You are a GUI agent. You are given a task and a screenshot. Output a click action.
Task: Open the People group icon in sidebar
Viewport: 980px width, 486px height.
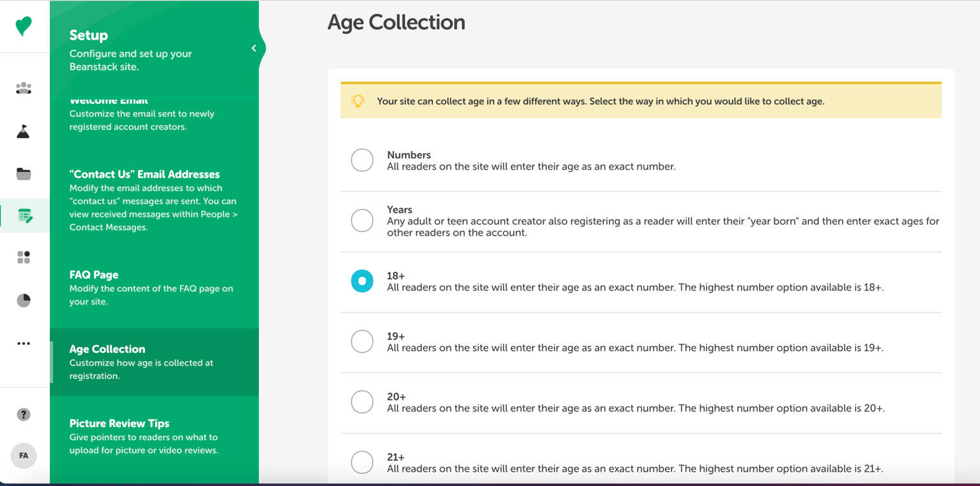pos(23,88)
